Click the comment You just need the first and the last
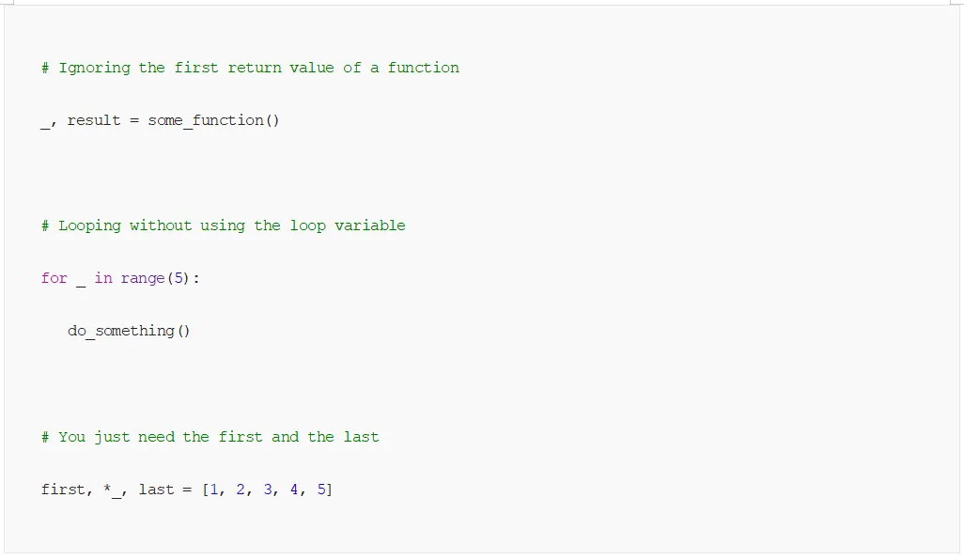Screen dimensions: 964x560 (x=210, y=437)
